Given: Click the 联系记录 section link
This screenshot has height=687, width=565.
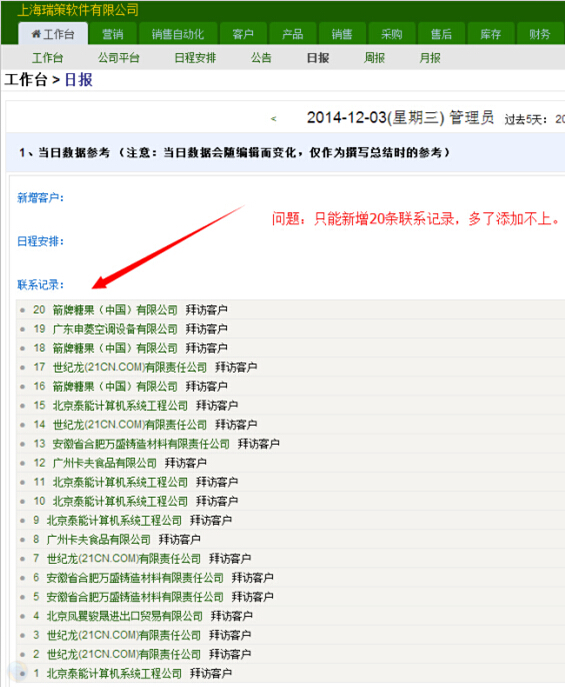Looking at the screenshot, I should (x=40, y=285).
